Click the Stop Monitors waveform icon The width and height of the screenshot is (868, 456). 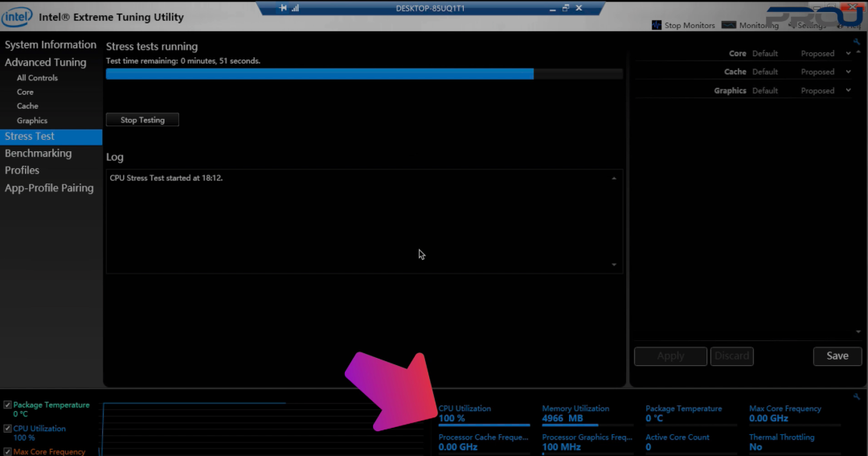click(657, 25)
